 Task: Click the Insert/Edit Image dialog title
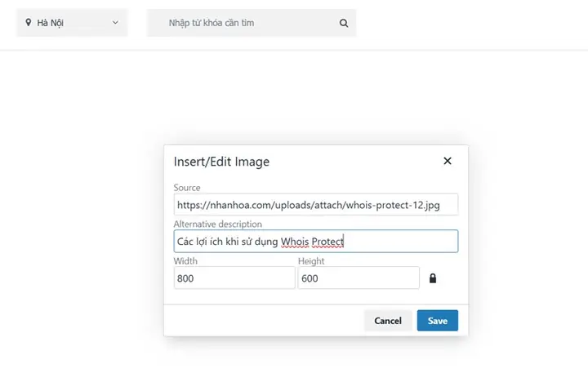(221, 162)
